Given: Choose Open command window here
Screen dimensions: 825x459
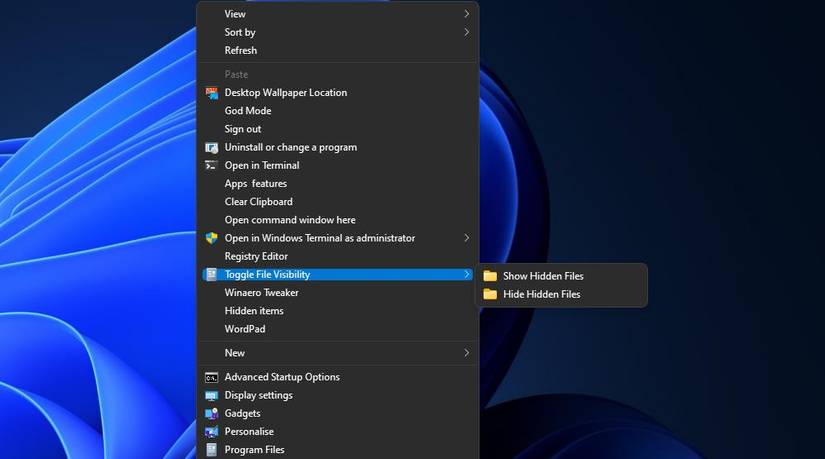Looking at the screenshot, I should 338,220.
